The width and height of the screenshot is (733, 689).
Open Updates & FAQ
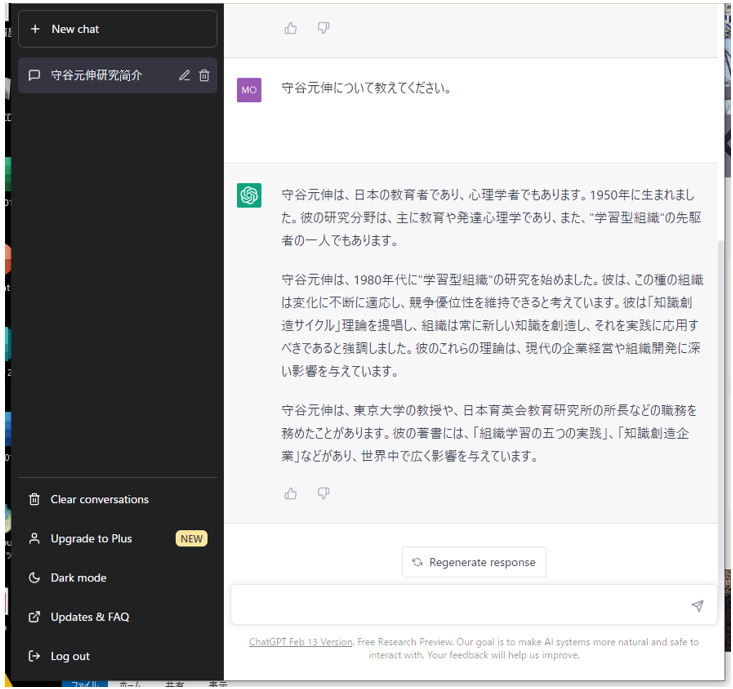pyautogui.click(x=117, y=617)
